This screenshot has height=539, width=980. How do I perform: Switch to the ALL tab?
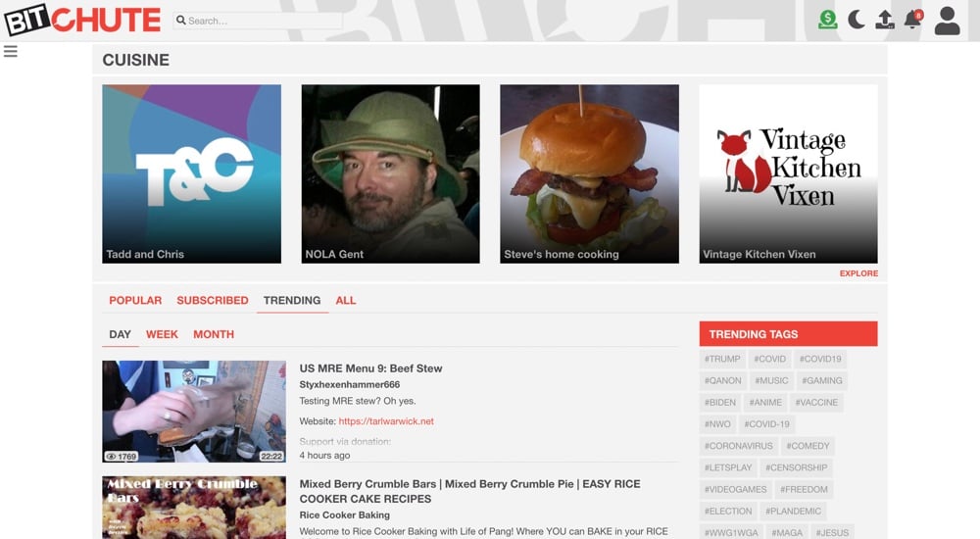[x=346, y=300]
